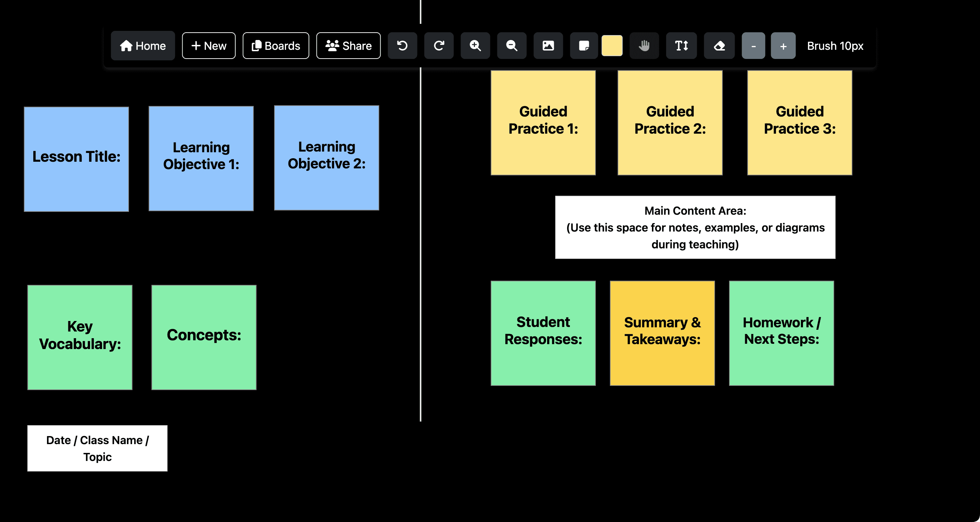Open the Share options
Image resolution: width=980 pixels, height=522 pixels.
[x=348, y=46]
